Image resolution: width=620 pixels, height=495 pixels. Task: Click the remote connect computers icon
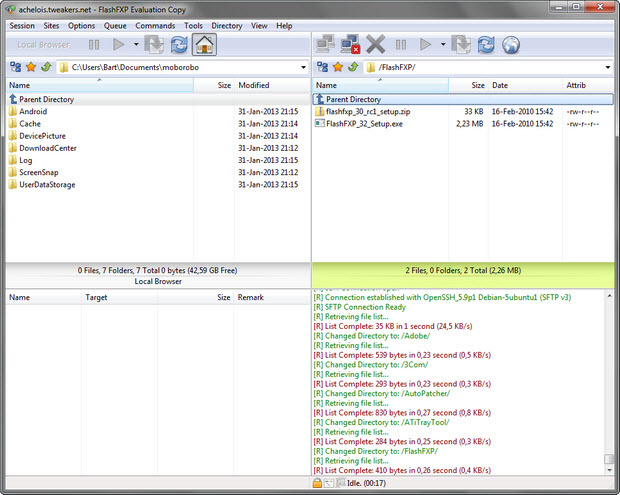[x=325, y=44]
